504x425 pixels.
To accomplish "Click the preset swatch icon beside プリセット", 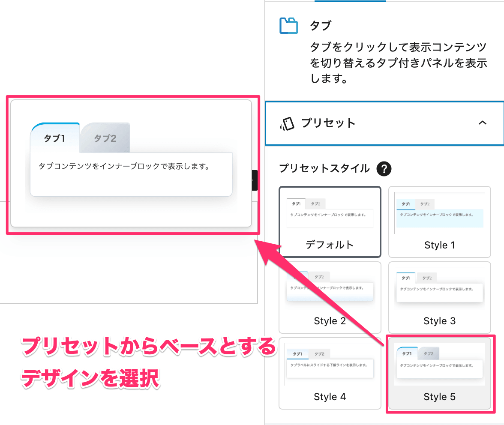I will [288, 123].
